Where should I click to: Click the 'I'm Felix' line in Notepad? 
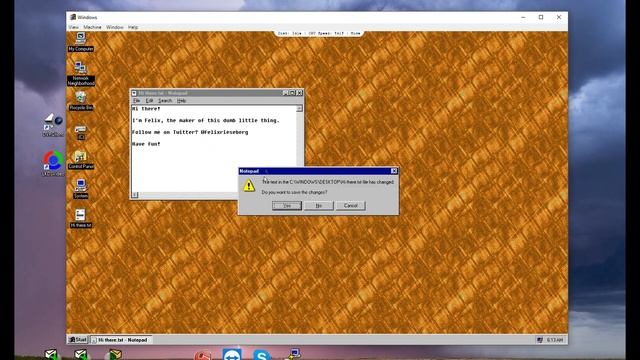coord(206,120)
